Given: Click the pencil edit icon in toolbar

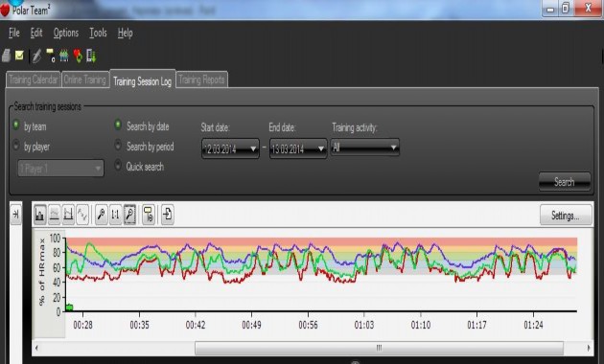Looking at the screenshot, I should pyautogui.click(x=36, y=56).
